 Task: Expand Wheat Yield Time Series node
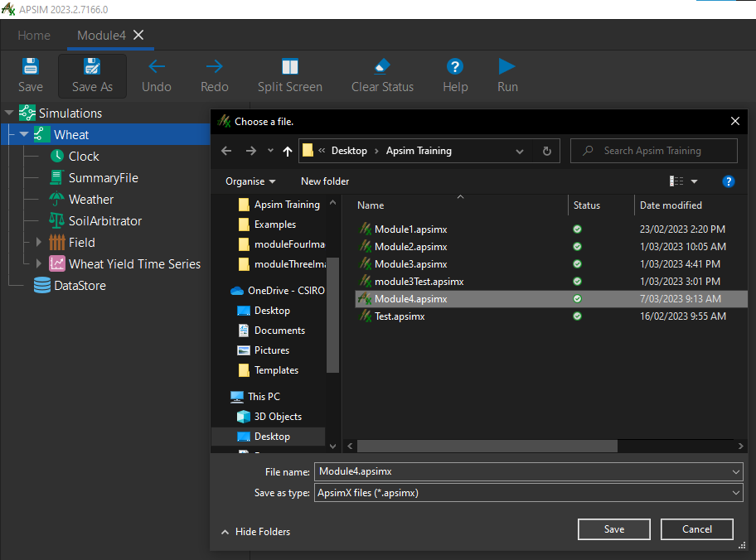(x=39, y=263)
